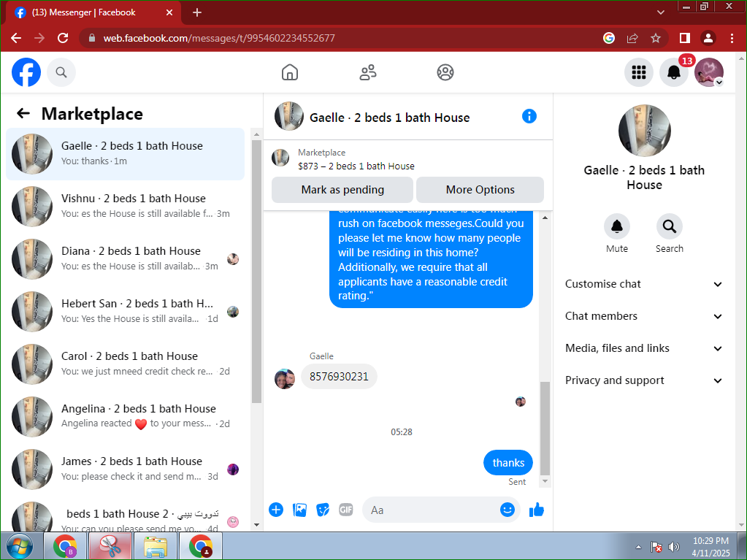
Task: Open the Angelina conversation
Action: coord(126,416)
